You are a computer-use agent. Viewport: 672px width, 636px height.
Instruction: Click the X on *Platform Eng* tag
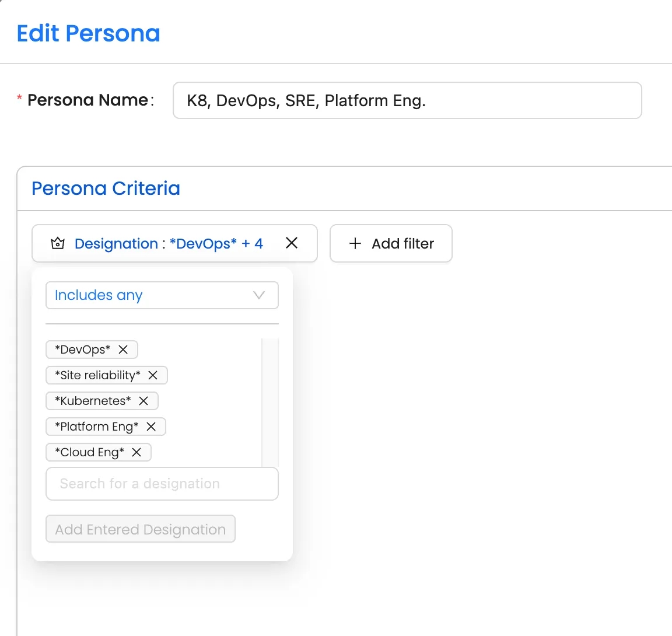click(151, 427)
